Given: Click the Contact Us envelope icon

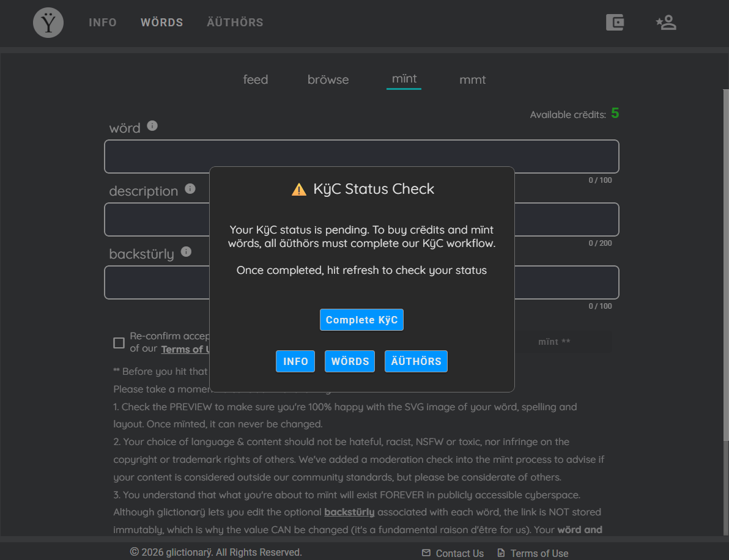Looking at the screenshot, I should pyautogui.click(x=426, y=553).
